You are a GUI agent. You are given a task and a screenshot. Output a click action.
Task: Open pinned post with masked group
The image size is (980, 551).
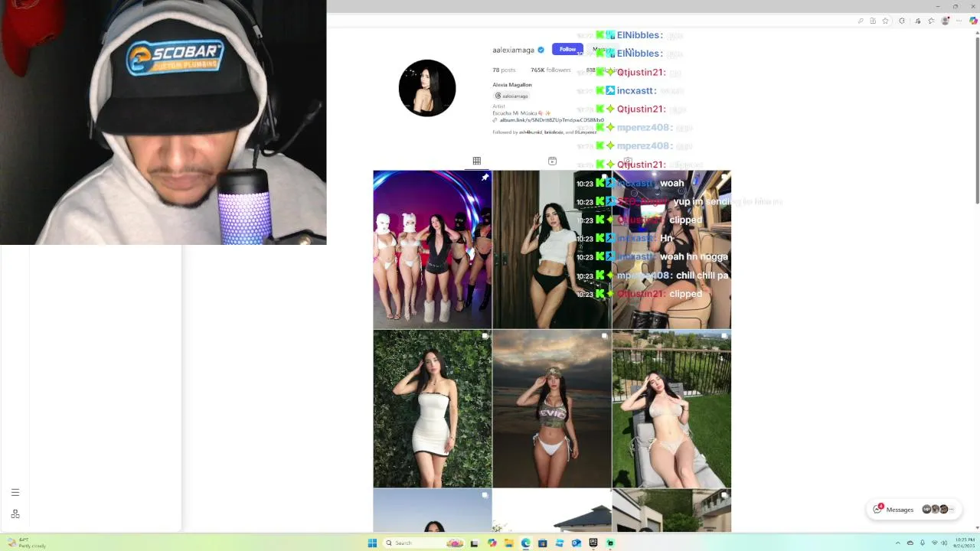(x=432, y=249)
